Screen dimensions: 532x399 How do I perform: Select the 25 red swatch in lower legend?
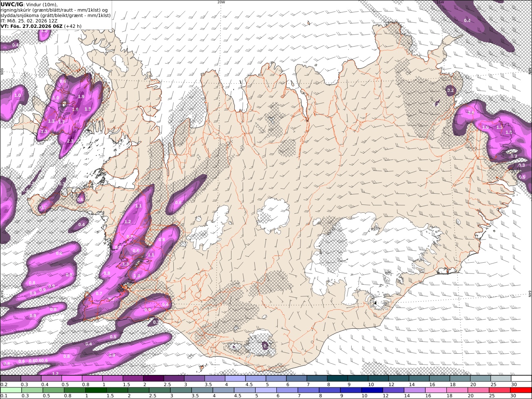(x=500, y=390)
